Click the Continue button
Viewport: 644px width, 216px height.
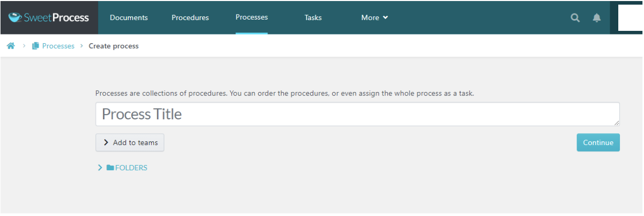[x=598, y=142]
